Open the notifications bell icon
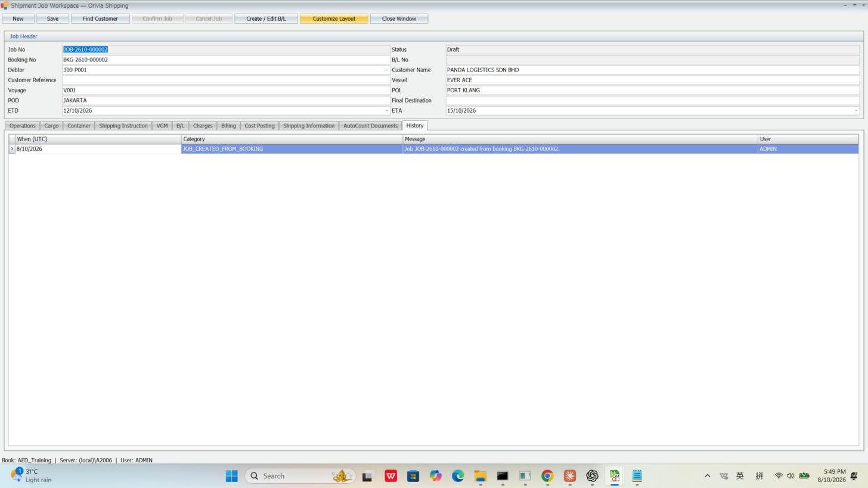868x488 pixels. tap(854, 475)
